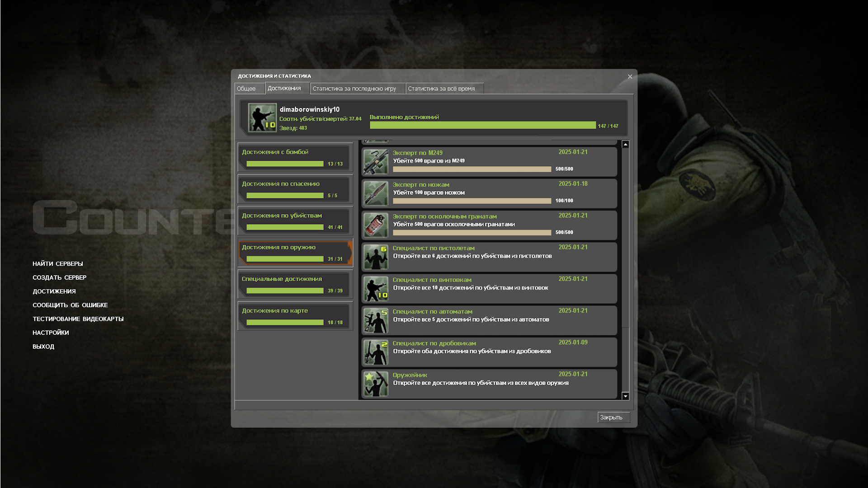Select the Достижения по убийствам category
Viewport: 868px width, 488px height.
pyautogui.click(x=295, y=221)
